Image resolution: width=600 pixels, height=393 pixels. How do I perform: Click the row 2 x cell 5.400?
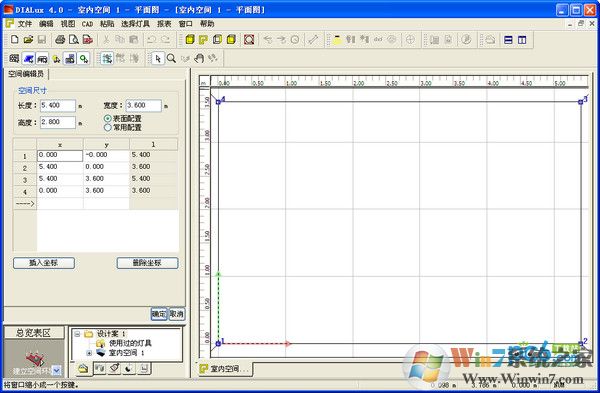click(x=60, y=167)
